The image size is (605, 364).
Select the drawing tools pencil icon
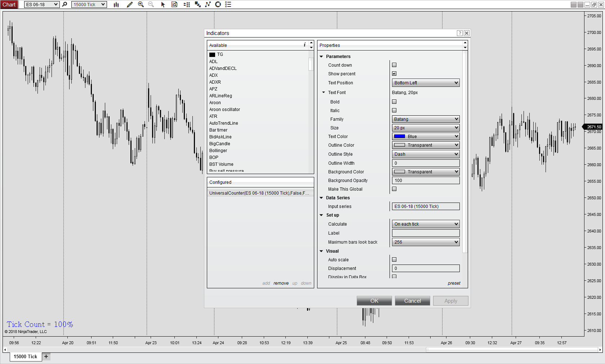pos(130,4)
